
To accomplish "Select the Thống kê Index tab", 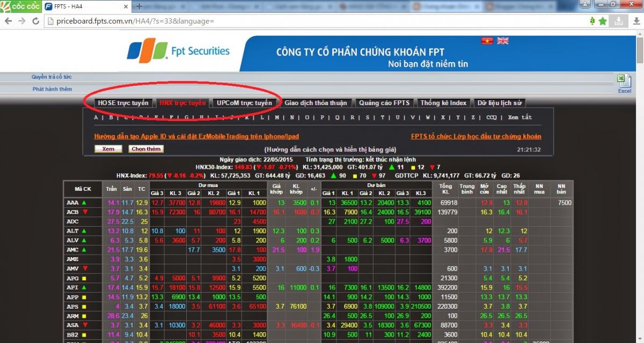I will 443,103.
